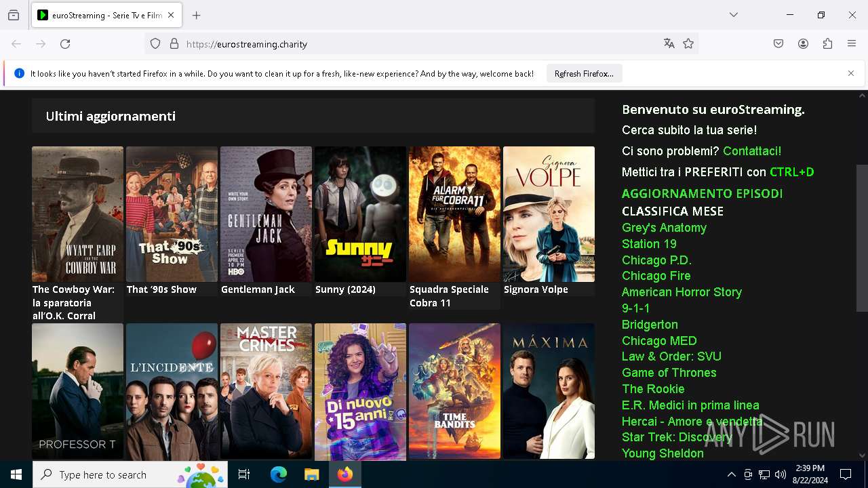Open Law & Order: SVU link

[x=671, y=357]
